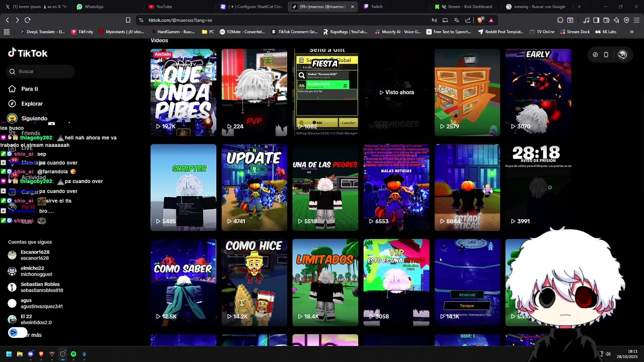Open the PC bookmarks folder
The width and height of the screenshot is (644, 362).
(x=208, y=32)
